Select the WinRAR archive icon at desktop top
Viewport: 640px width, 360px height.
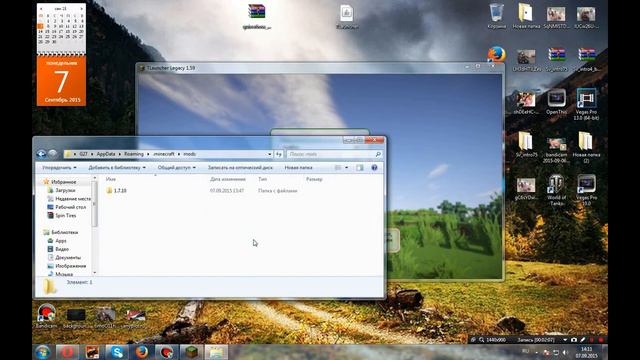coord(256,17)
